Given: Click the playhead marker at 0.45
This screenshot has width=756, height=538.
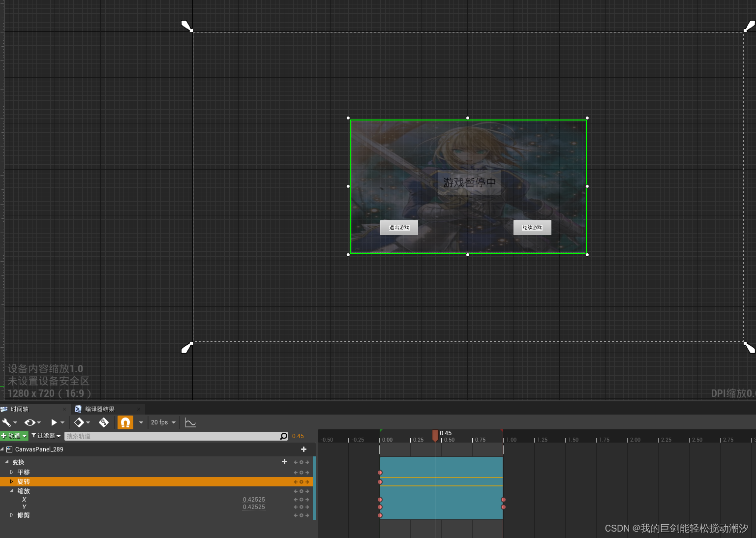Looking at the screenshot, I should click(435, 435).
